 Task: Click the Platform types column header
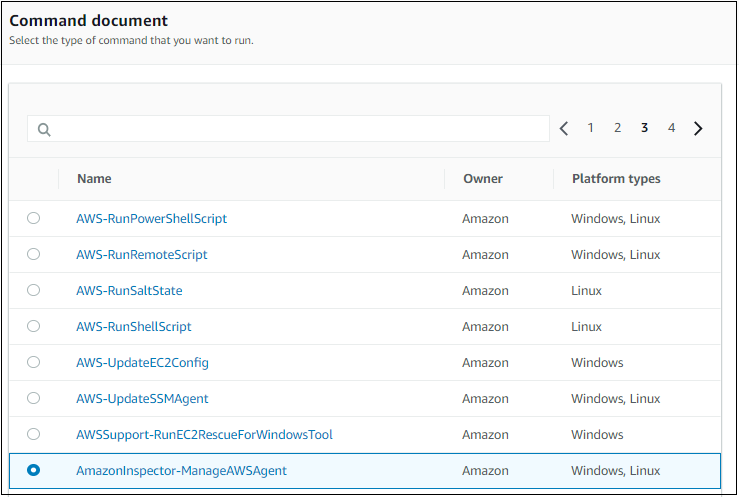point(616,179)
